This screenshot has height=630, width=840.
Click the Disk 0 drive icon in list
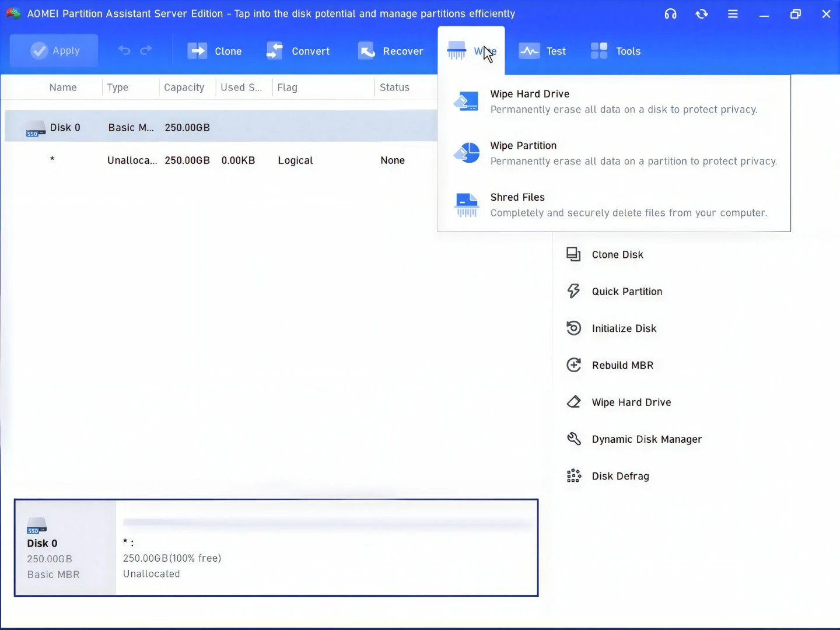[x=36, y=129]
